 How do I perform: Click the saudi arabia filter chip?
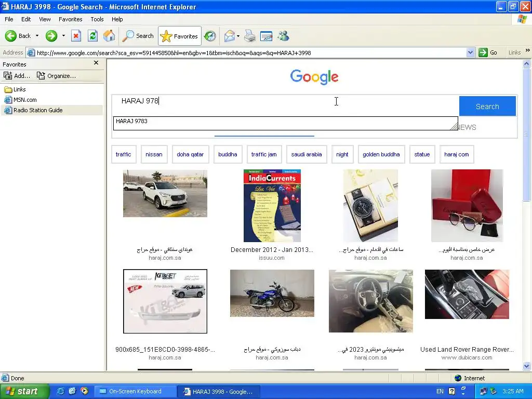coord(307,154)
